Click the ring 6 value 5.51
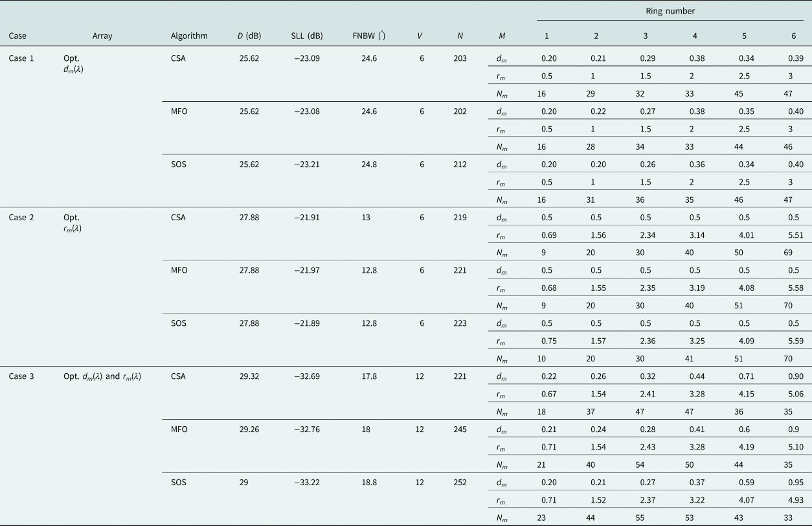 [793, 234]
